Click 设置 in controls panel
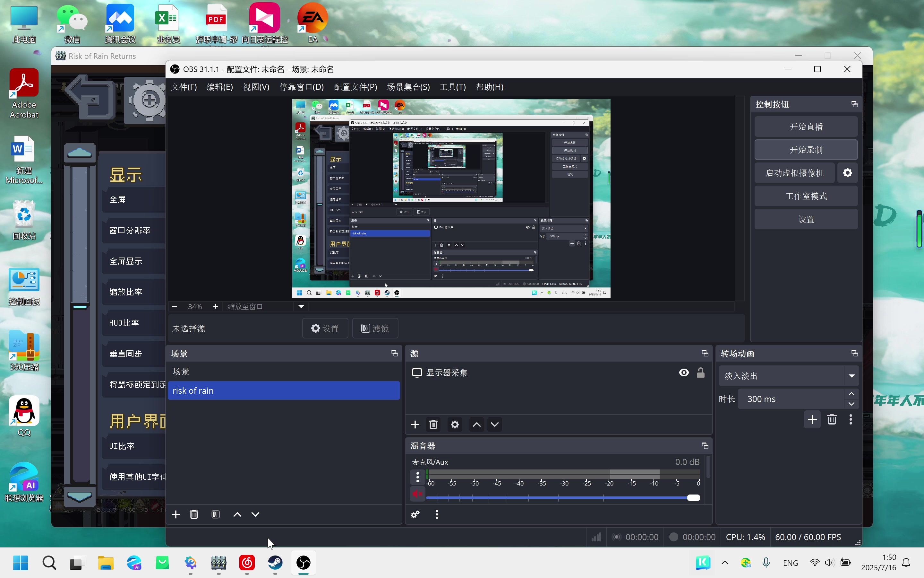This screenshot has width=924, height=578. pyautogui.click(x=806, y=219)
